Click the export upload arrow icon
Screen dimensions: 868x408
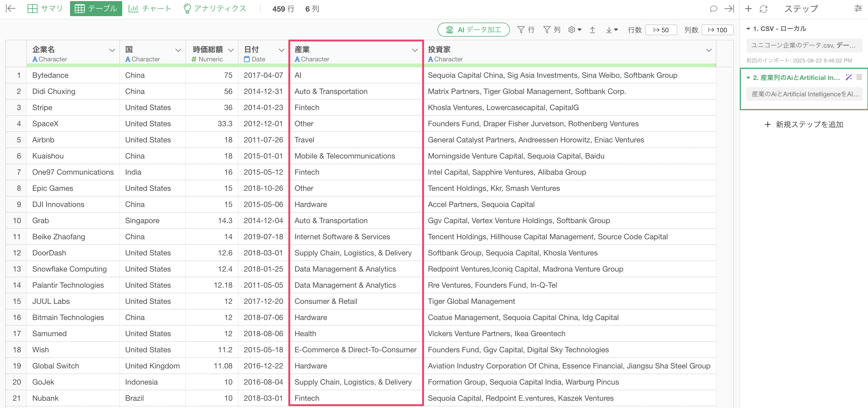592,30
